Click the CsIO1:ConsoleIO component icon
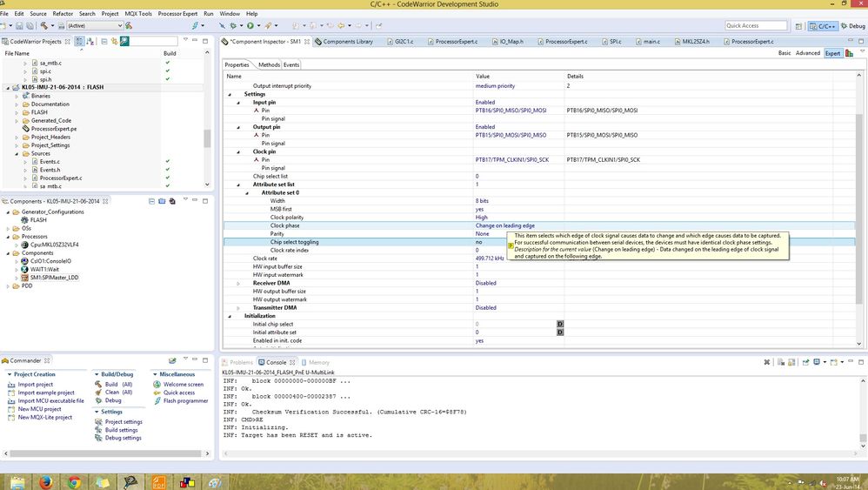868x490 pixels. point(24,261)
